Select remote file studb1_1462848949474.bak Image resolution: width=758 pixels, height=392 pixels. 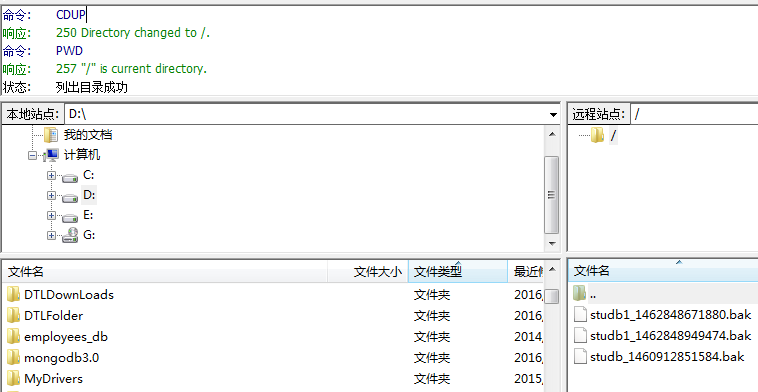pos(670,336)
